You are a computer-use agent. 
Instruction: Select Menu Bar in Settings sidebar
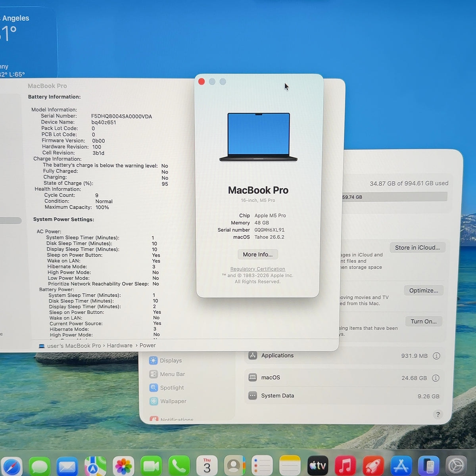pyautogui.click(x=167, y=374)
